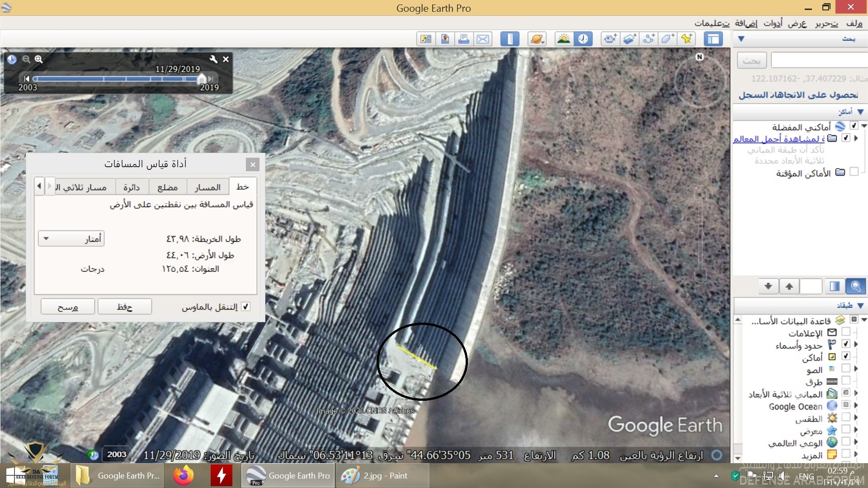This screenshot has width=868, height=488.
Task: Expand the المزيد layer arrow
Action: (x=856, y=454)
